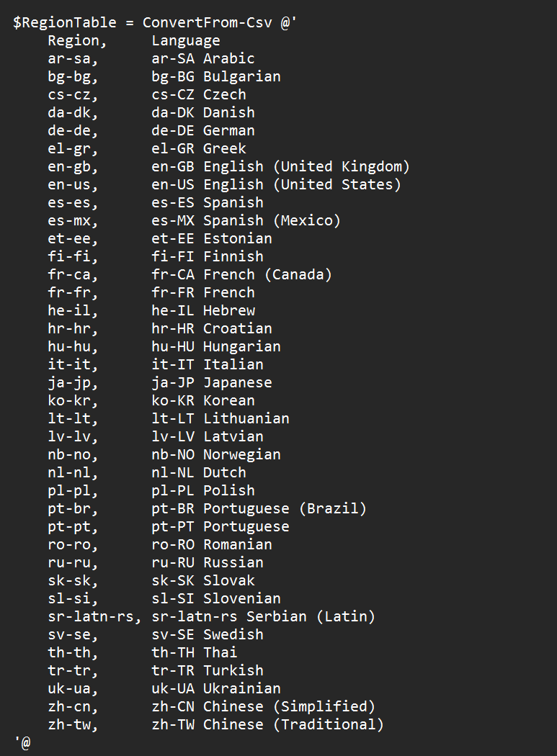Click the uk-UA Ukrainian entry
Screen dimensions: 557x756
coord(216,688)
